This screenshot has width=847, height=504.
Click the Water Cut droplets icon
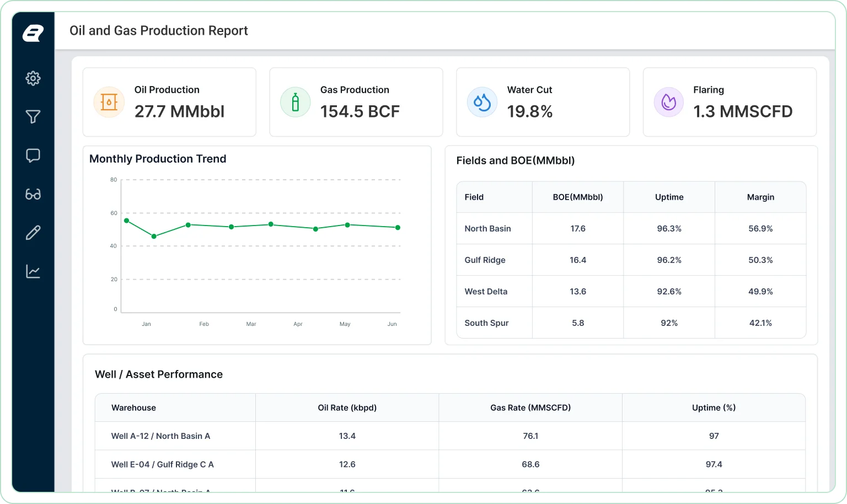point(483,102)
